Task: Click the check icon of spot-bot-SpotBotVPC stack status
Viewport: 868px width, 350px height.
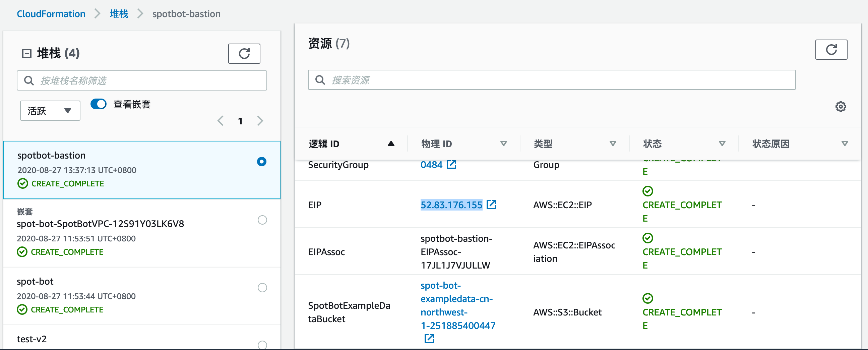Action: pyautogui.click(x=22, y=252)
